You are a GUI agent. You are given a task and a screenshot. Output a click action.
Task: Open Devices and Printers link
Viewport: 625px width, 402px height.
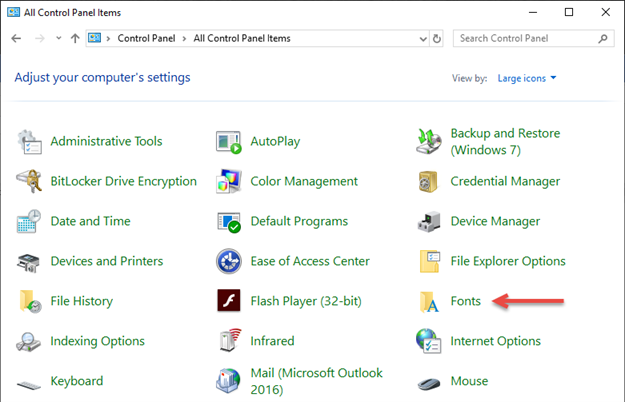click(107, 261)
